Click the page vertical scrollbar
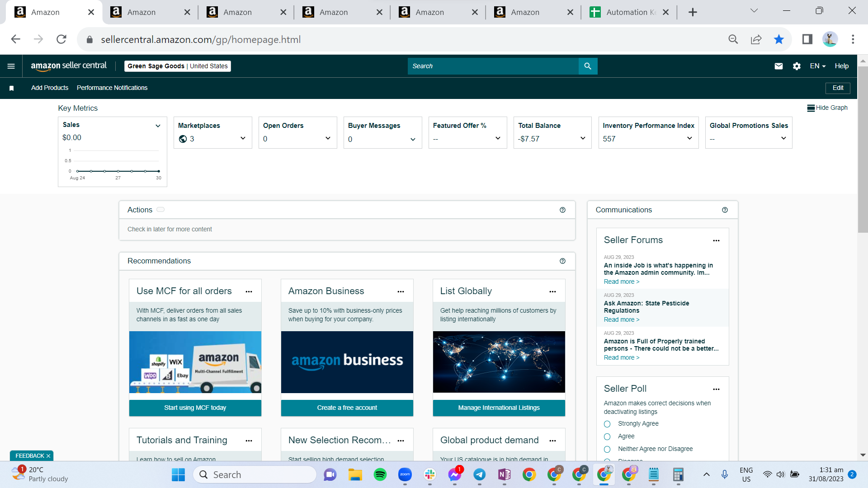 [x=863, y=150]
